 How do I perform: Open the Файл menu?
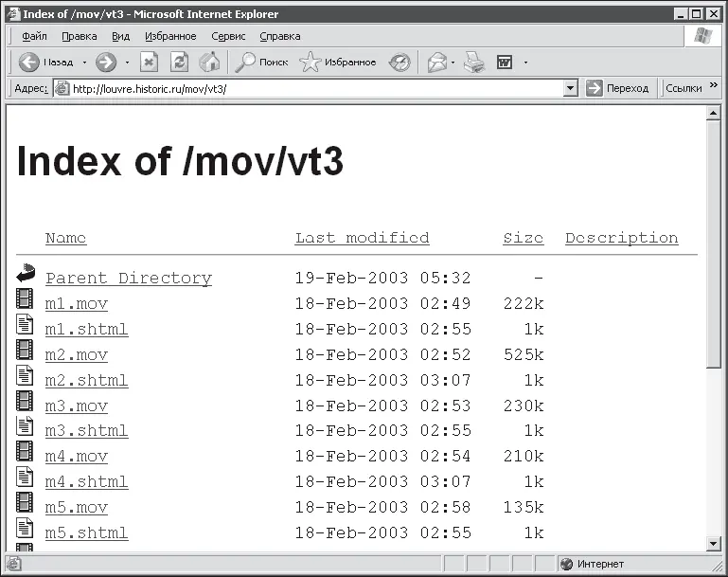pos(34,36)
